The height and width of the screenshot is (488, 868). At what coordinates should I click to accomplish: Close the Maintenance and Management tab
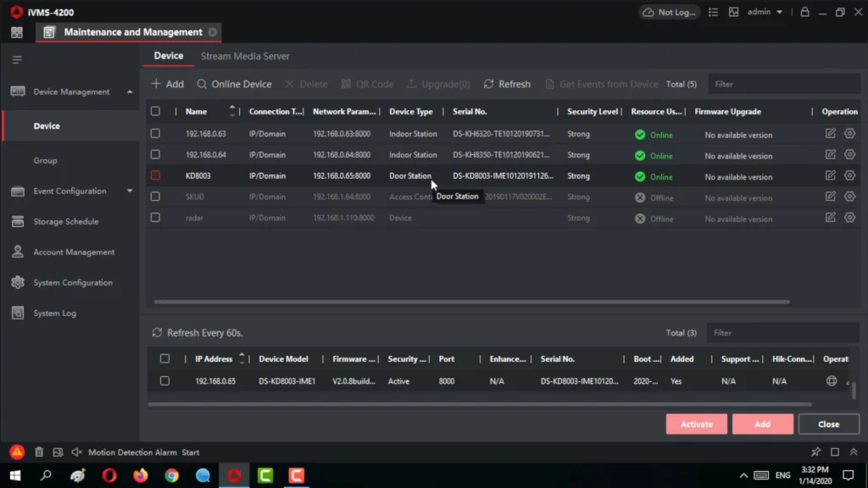(x=213, y=32)
